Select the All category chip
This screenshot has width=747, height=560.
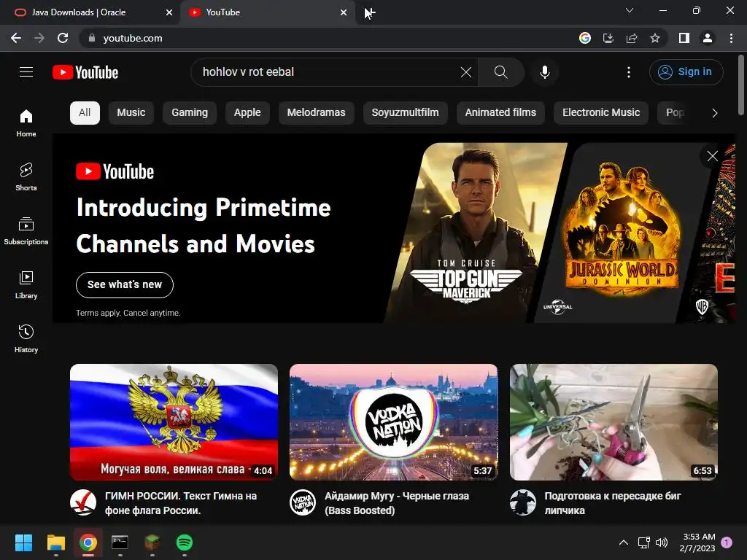pyautogui.click(x=85, y=113)
